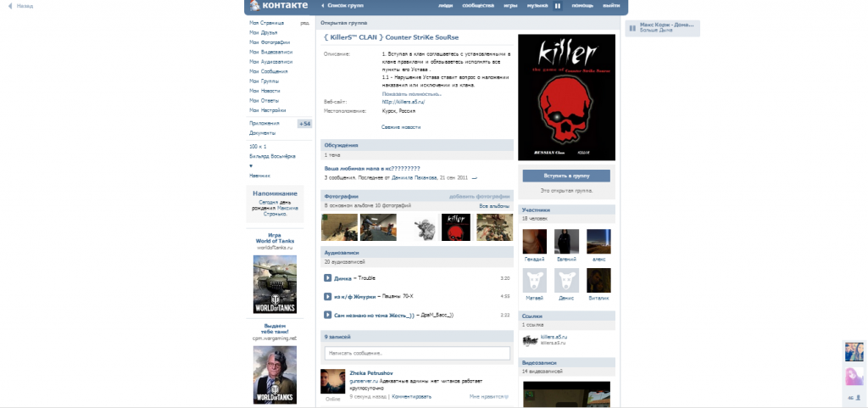Screen dimensions: 868x408
Task: Open the +54 applications counter badge
Action: click(x=305, y=124)
